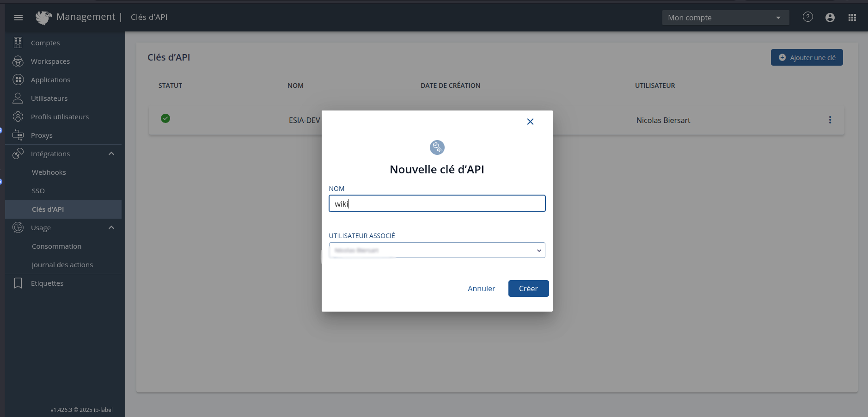
Task: Click the Comptes sidebar icon
Action: coord(18,43)
